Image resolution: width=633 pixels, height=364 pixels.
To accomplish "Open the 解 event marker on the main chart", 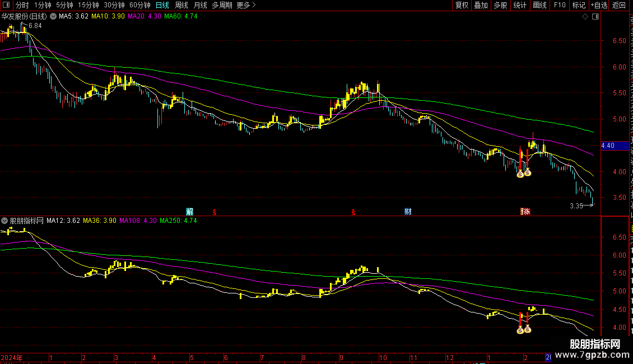I will (190, 212).
